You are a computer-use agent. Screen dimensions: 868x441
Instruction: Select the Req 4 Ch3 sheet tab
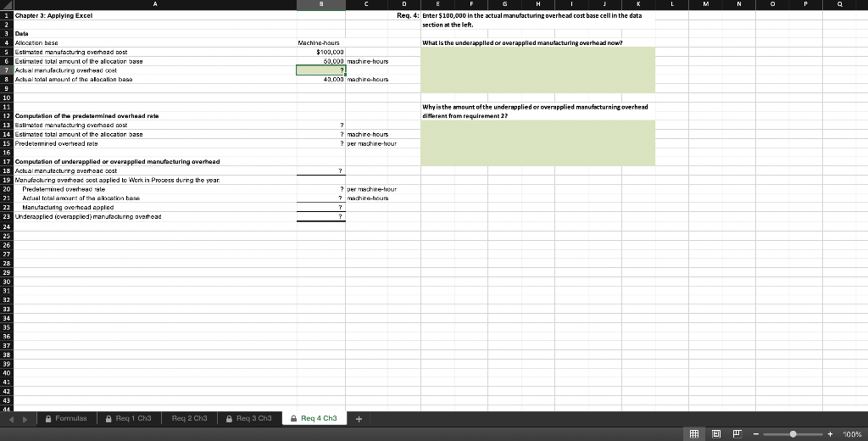[x=314, y=418]
